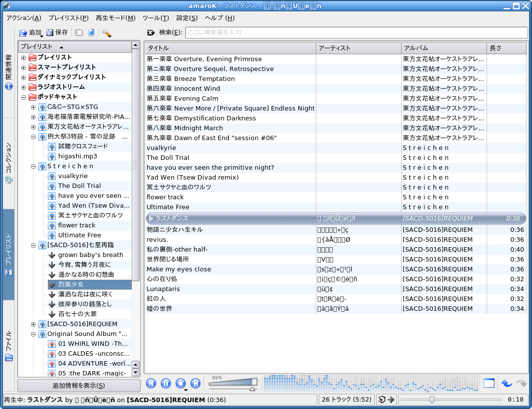
Task: Click the rename text-field icon in playlist toolbar
Action: click(79, 33)
